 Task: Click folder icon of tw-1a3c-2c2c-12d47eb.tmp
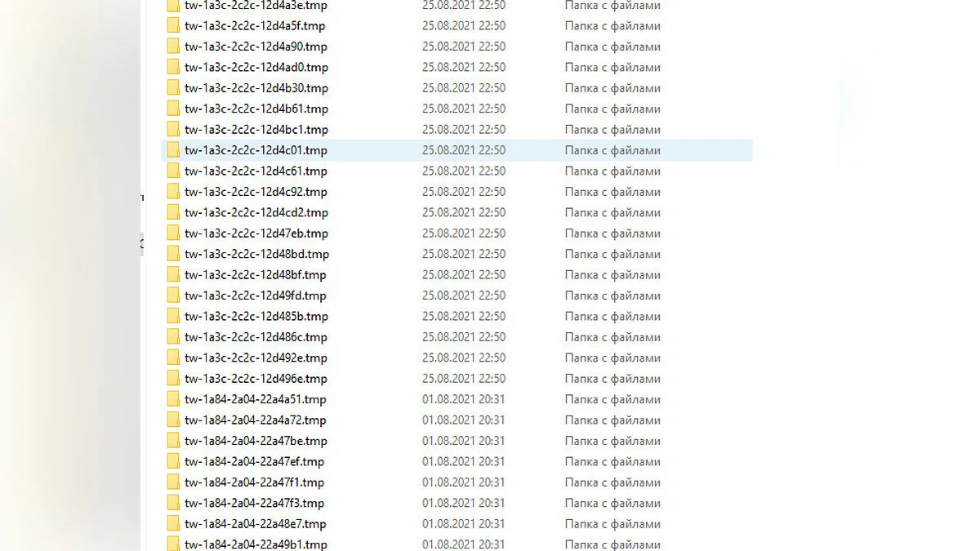(173, 233)
